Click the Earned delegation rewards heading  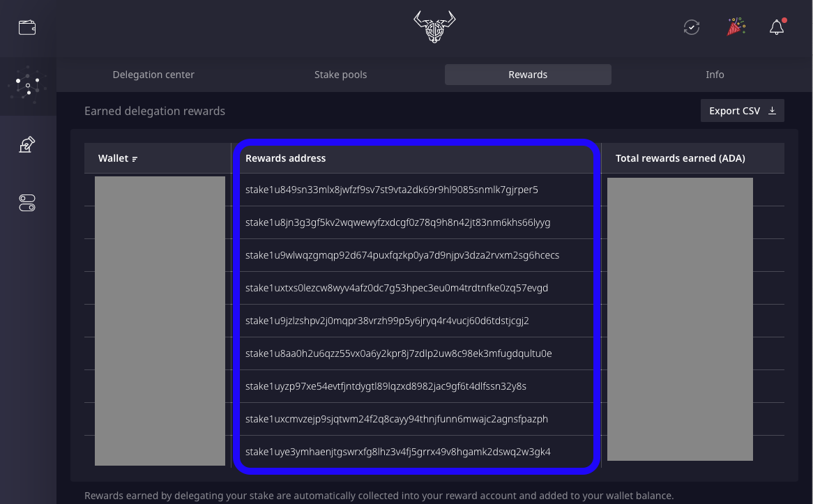[155, 111]
